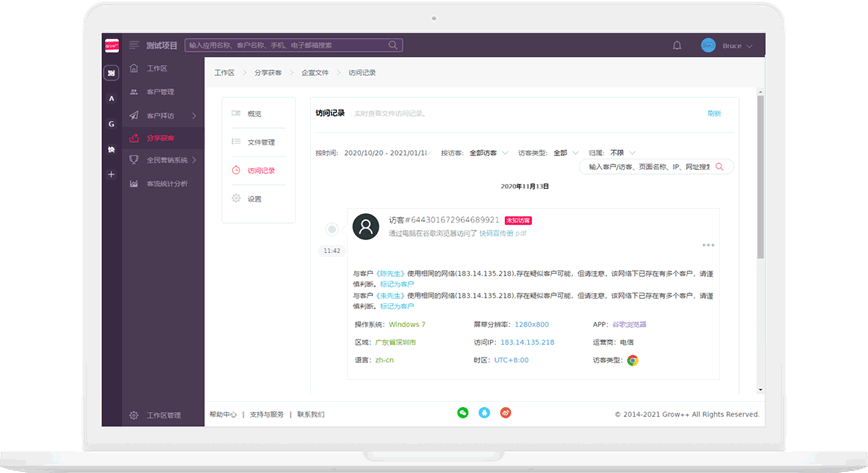This screenshot has height=473, width=868.
Task: Click the plus icon in left rail
Action: 111,175
